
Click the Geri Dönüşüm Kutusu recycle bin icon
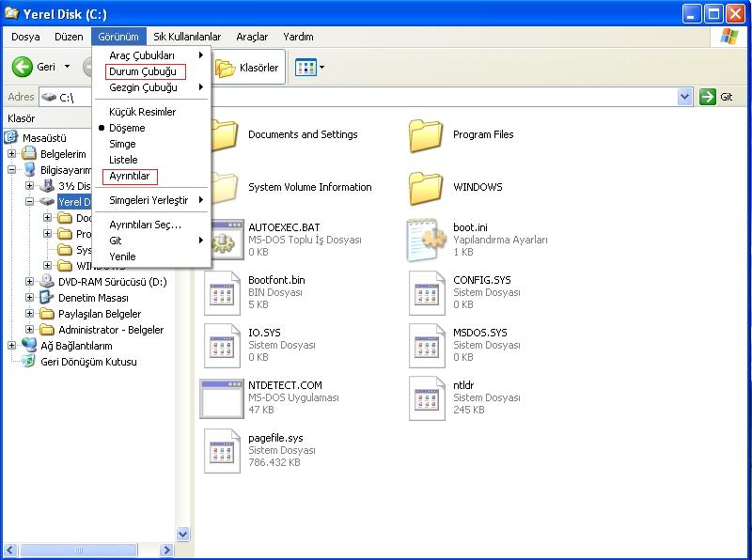(29, 362)
